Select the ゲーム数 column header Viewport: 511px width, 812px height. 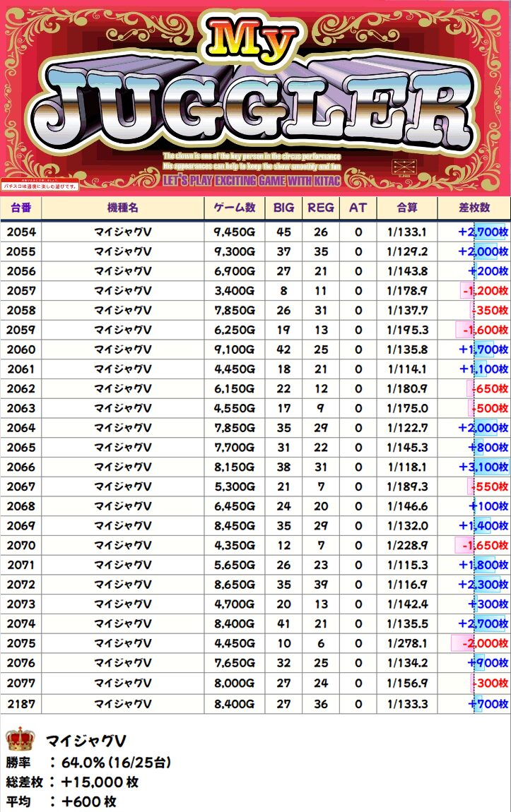(235, 208)
